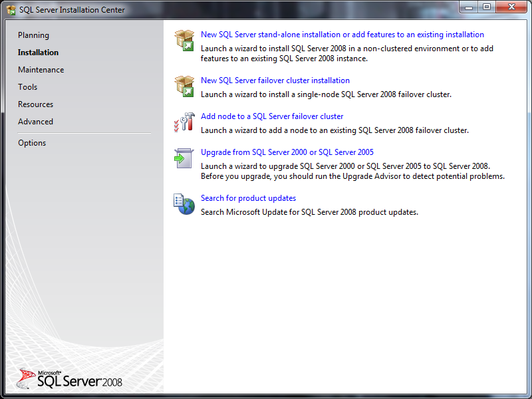The width and height of the screenshot is (532, 399).
Task: Click the stand-alone installation box icon
Action: pyautogui.click(x=184, y=41)
